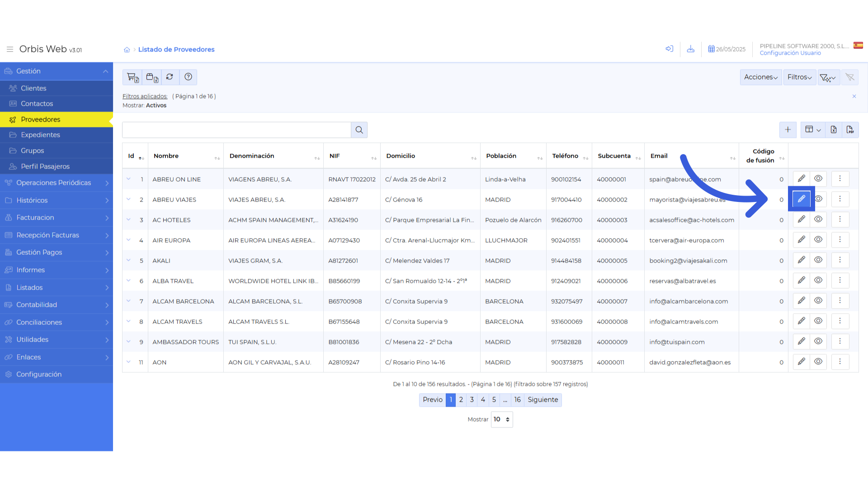Edit AIR EUROPA supplier
The width and height of the screenshot is (868, 488).
pos(802,240)
